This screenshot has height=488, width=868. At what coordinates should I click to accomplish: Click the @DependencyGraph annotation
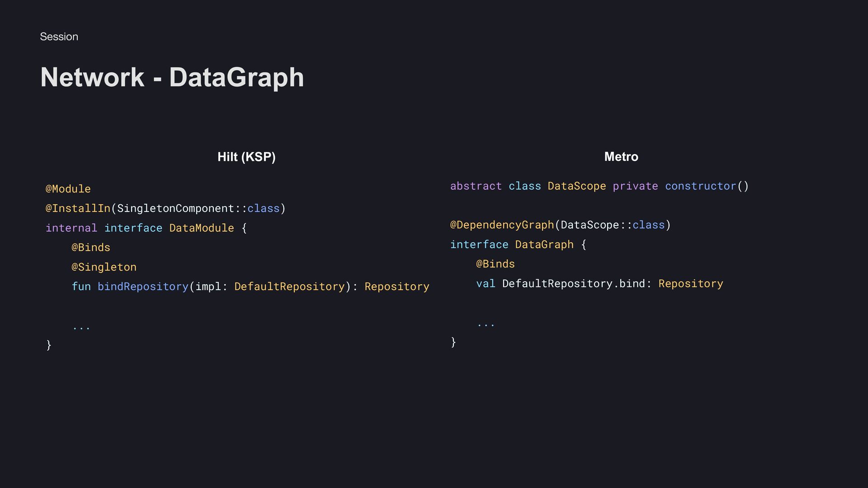tap(502, 225)
